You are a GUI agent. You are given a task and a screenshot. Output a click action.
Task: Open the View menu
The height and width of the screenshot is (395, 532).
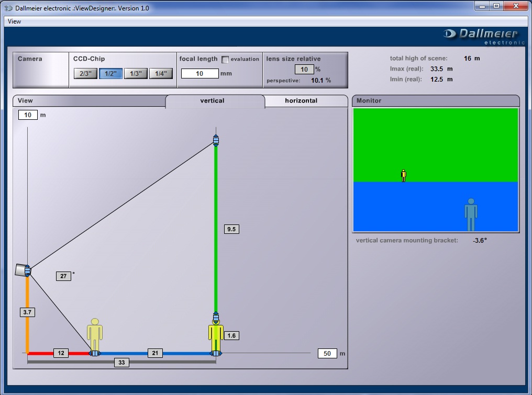tap(14, 21)
